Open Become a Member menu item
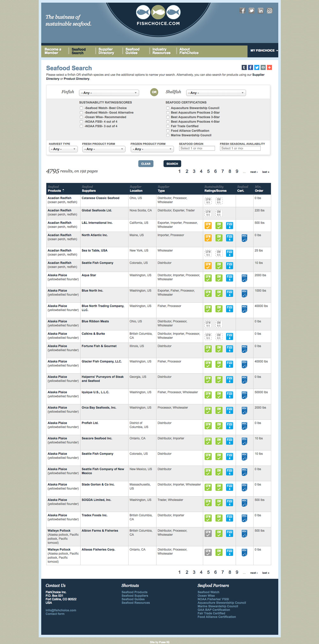The image size is (319, 644). (x=53, y=51)
